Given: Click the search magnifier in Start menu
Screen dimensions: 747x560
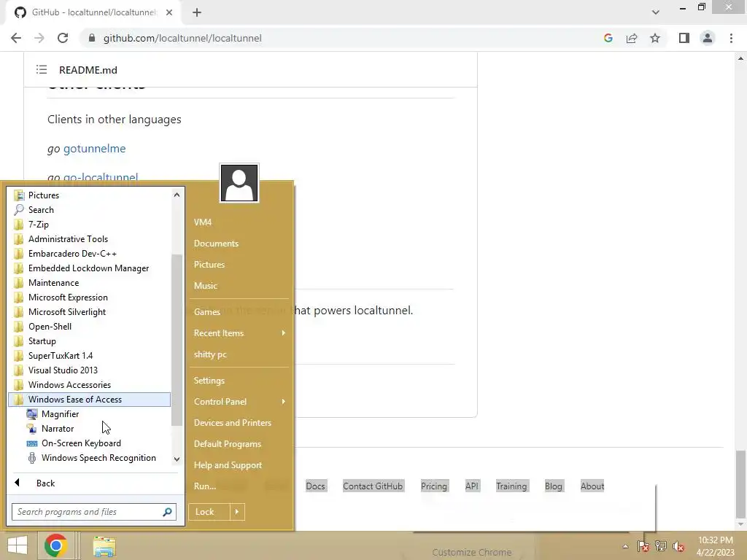Looking at the screenshot, I should click(x=167, y=512).
